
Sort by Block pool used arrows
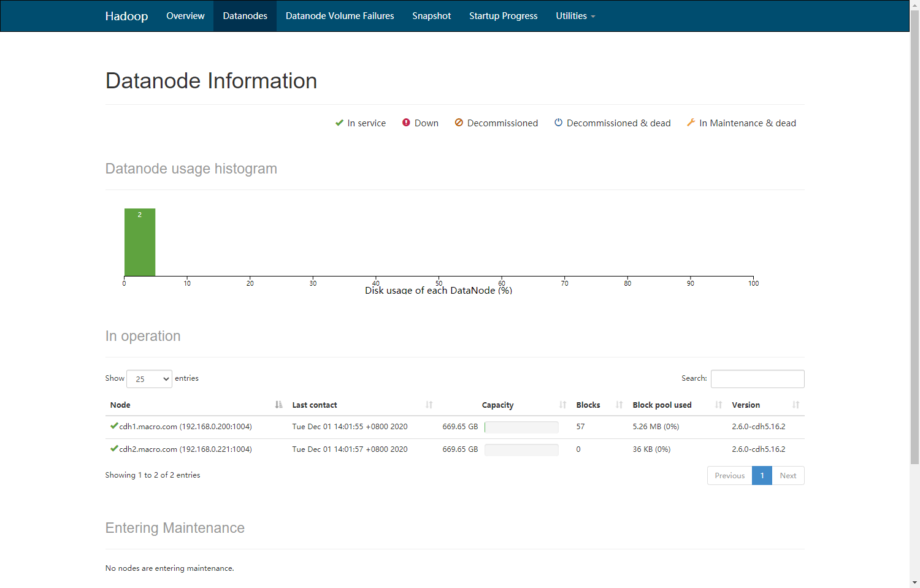(718, 405)
